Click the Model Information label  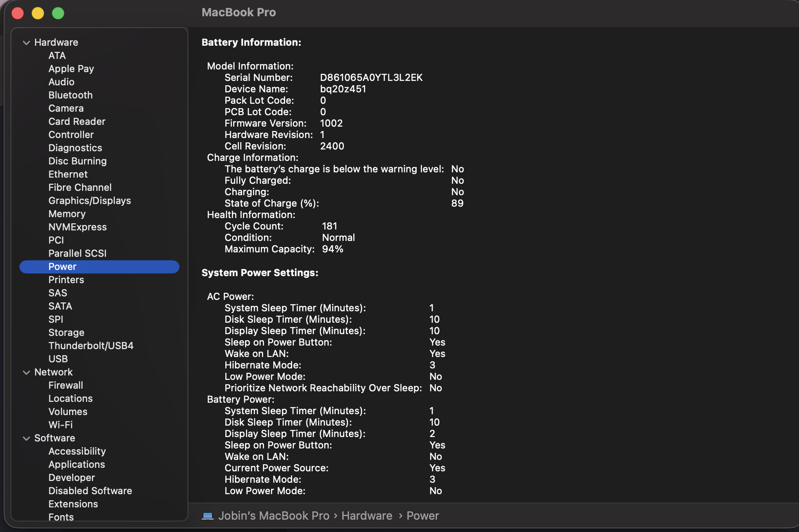coord(250,66)
